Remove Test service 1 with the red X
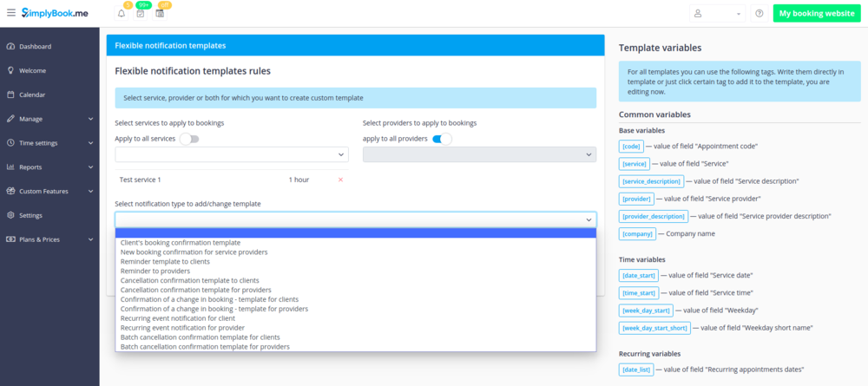Image resolution: width=868 pixels, height=386 pixels. tap(340, 180)
